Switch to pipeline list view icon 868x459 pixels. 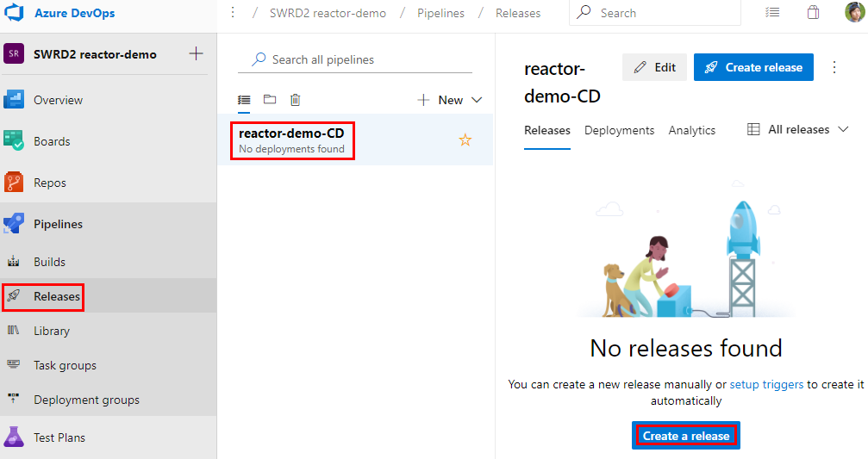click(244, 100)
